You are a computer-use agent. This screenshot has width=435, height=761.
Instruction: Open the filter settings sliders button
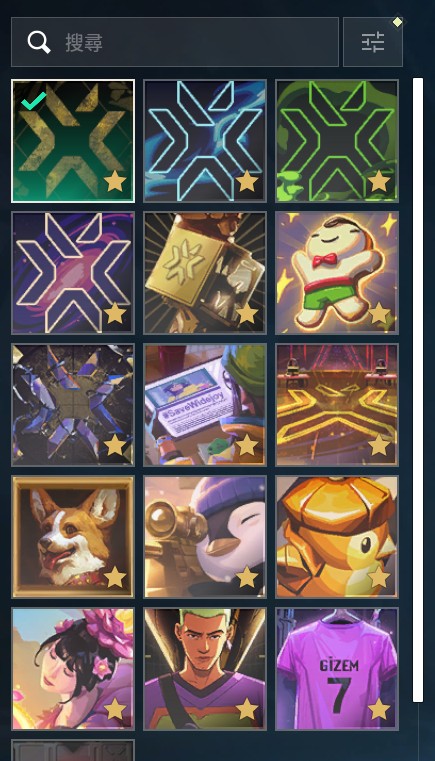(x=373, y=42)
